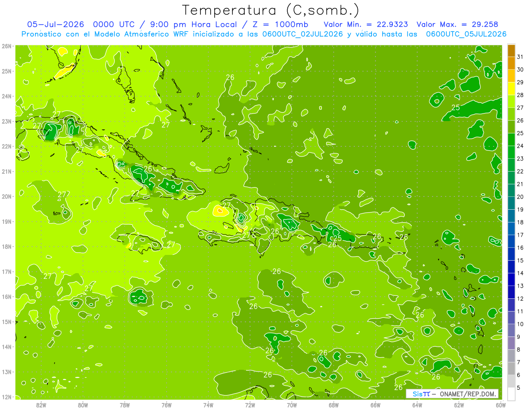The height and width of the screenshot is (411, 532).
Task: Click the color scale value '31'
Action: coord(520,57)
